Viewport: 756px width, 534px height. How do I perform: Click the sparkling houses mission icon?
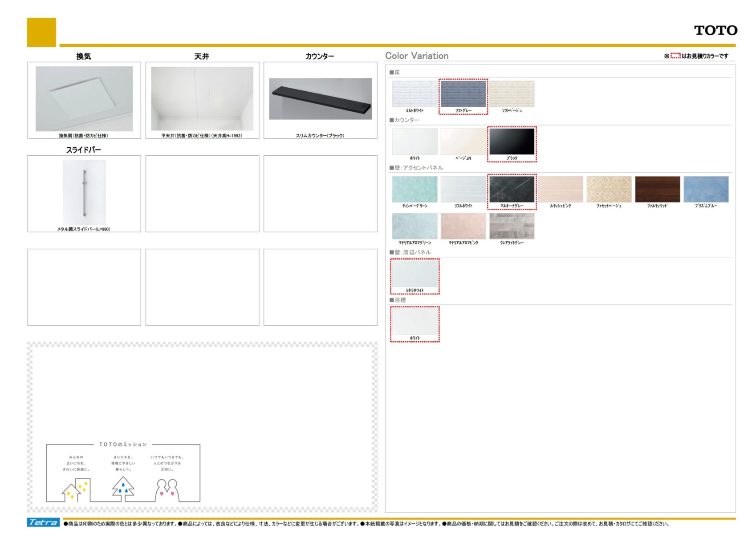click(x=76, y=489)
